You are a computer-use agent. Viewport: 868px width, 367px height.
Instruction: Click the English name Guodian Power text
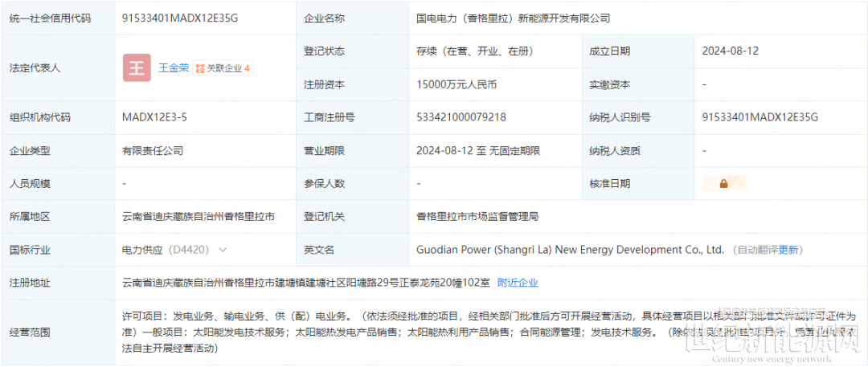click(570, 250)
